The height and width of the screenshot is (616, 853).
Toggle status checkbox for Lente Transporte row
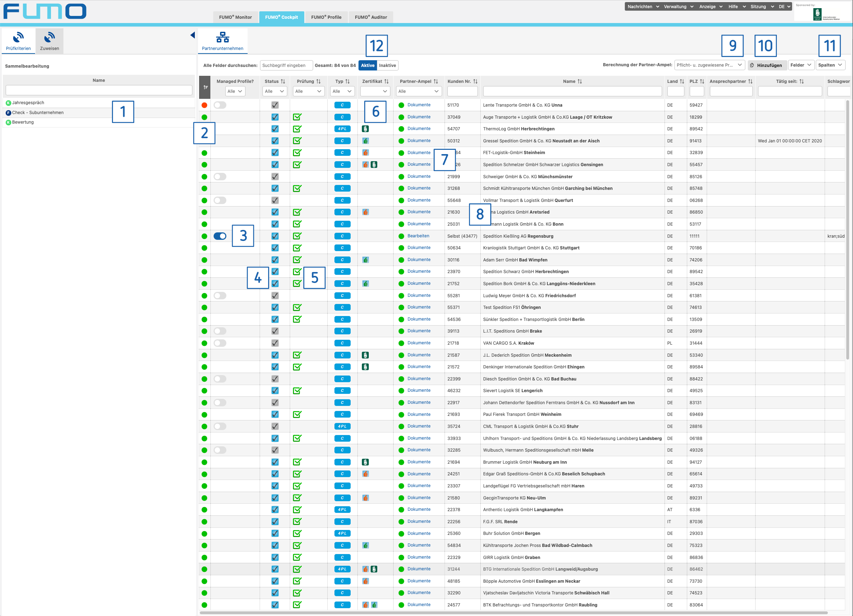point(275,105)
